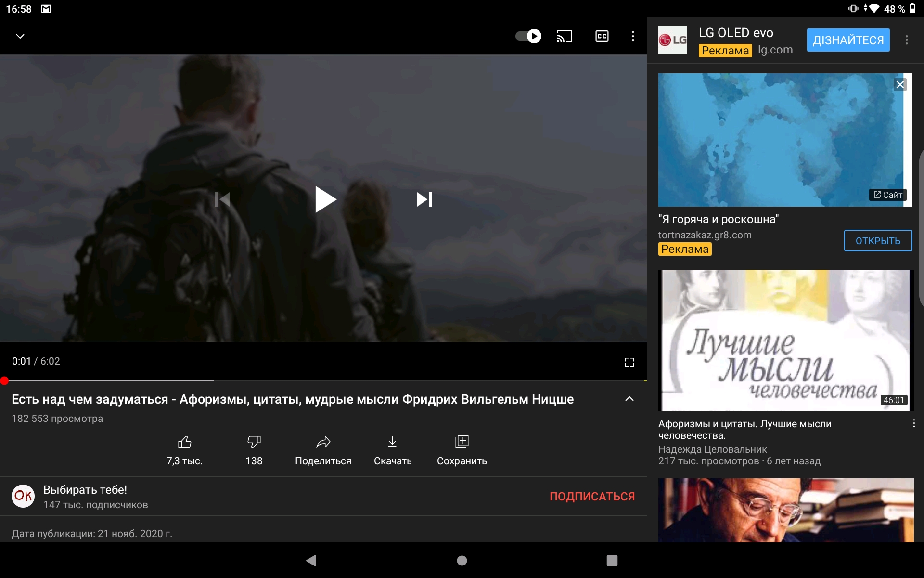Tap the Android recent apps button
Image resolution: width=924 pixels, height=578 pixels.
click(612, 560)
